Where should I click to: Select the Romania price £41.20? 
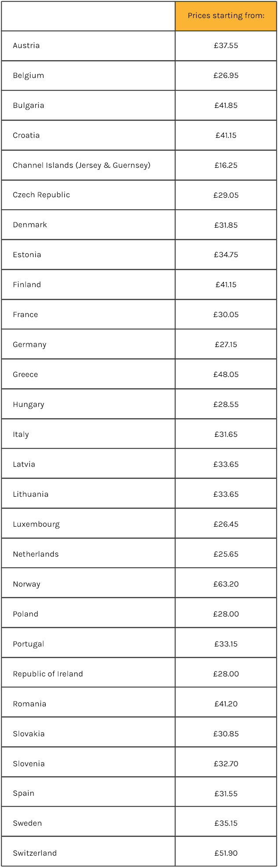pyautogui.click(x=226, y=704)
